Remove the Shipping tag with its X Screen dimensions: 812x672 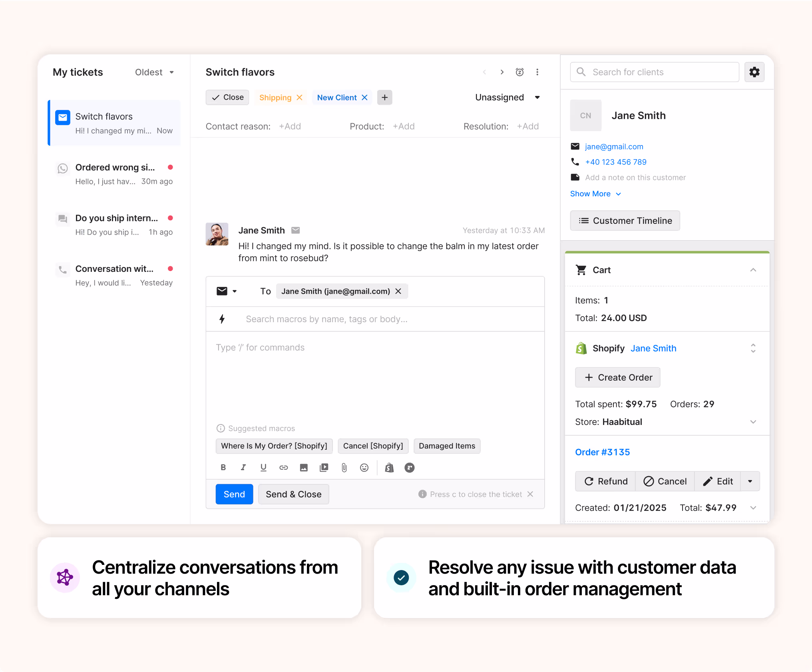(x=299, y=98)
